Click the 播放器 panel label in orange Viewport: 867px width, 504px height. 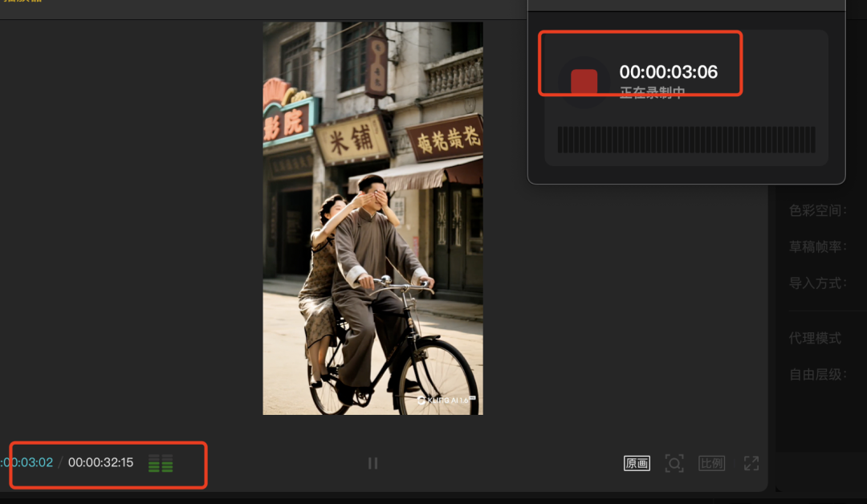click(24, 3)
